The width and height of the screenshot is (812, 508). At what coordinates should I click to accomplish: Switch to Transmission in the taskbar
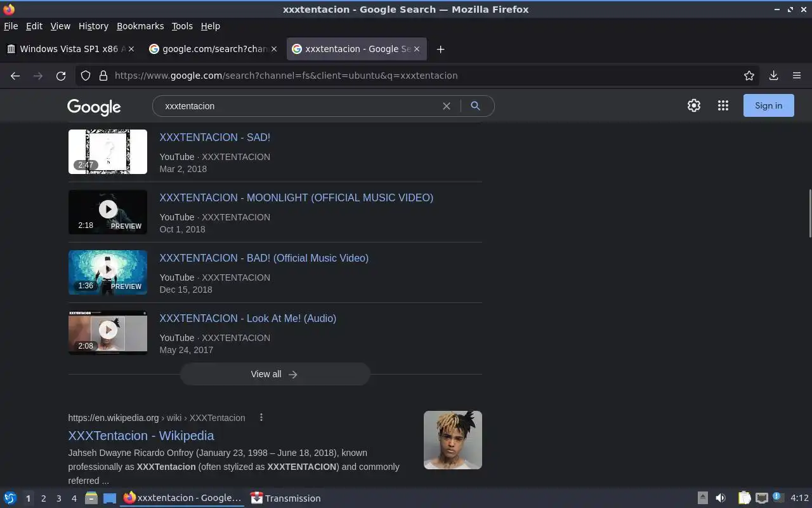tap(285, 498)
